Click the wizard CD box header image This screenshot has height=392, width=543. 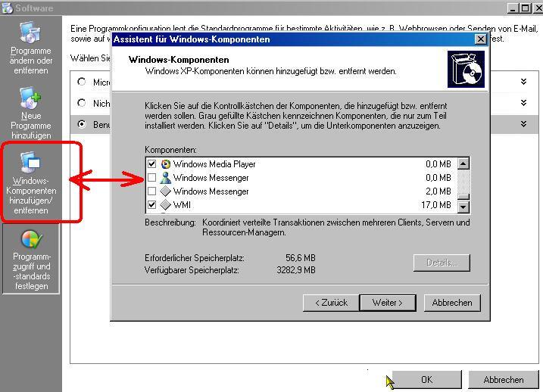coord(466,69)
